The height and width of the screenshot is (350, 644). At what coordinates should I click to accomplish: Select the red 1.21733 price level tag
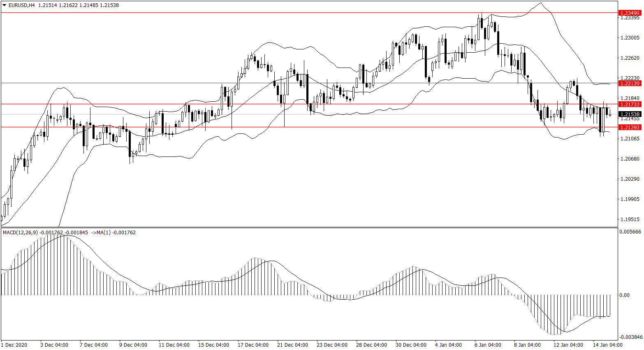pos(630,105)
